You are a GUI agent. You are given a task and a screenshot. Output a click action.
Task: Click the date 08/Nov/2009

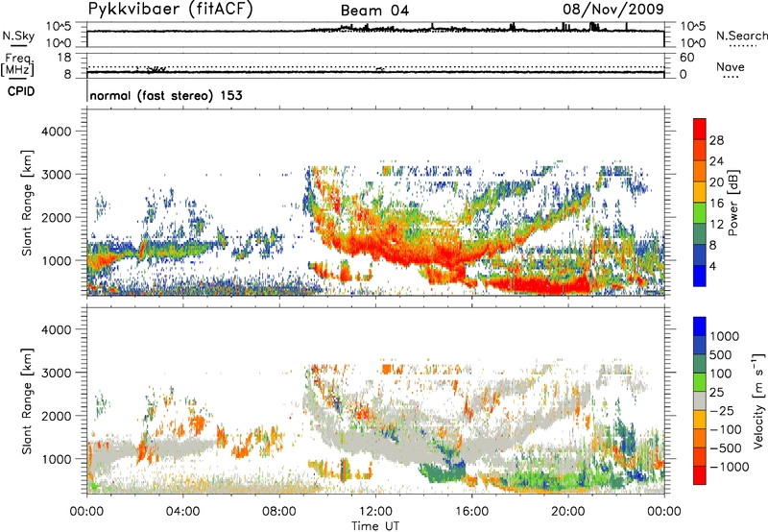613,10
